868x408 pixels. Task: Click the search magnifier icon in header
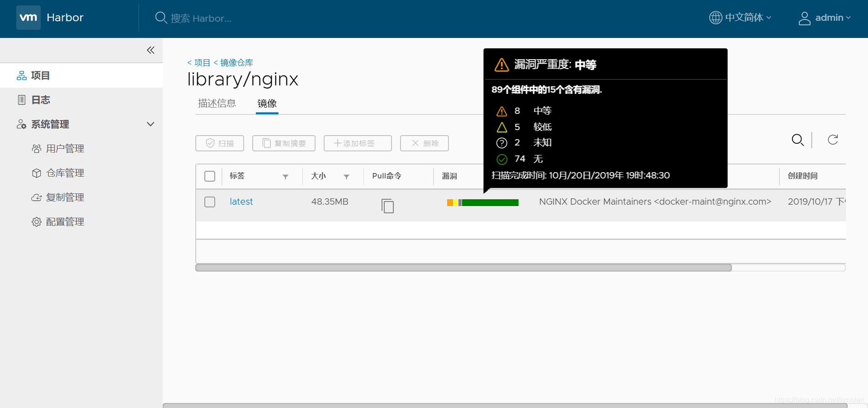161,18
